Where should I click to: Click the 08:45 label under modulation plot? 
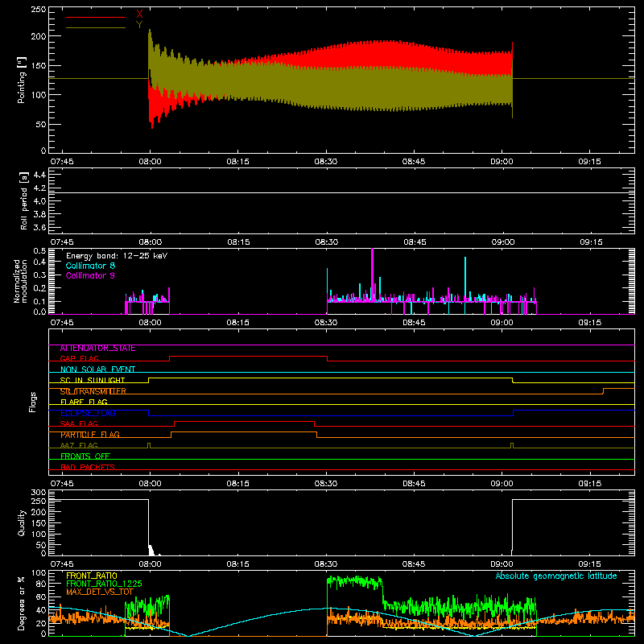point(415,323)
